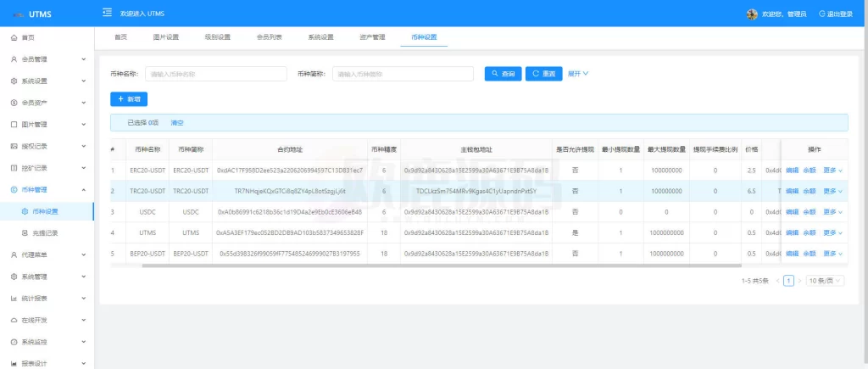Click 余额 for the ERC20-USDT row
This screenshot has height=369, width=868.
pos(810,171)
